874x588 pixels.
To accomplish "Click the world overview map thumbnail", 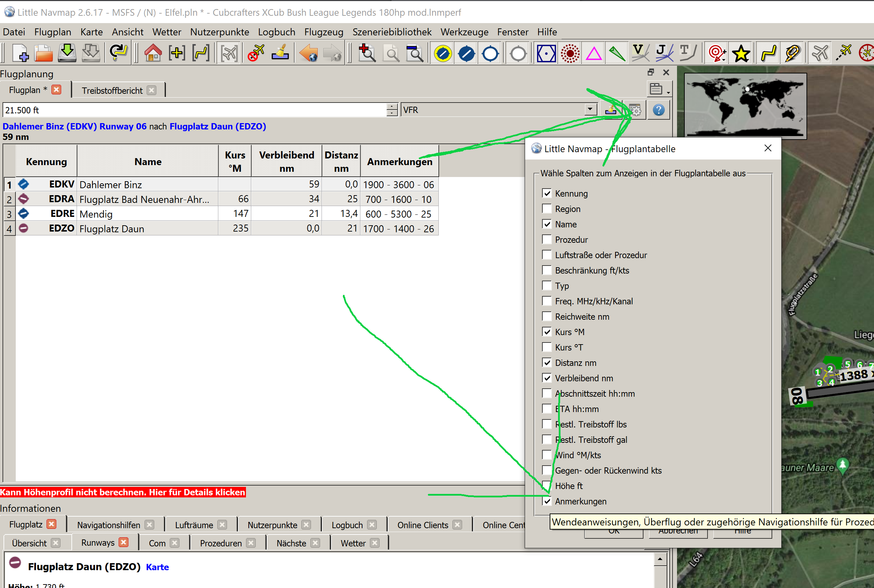I will (x=745, y=106).
